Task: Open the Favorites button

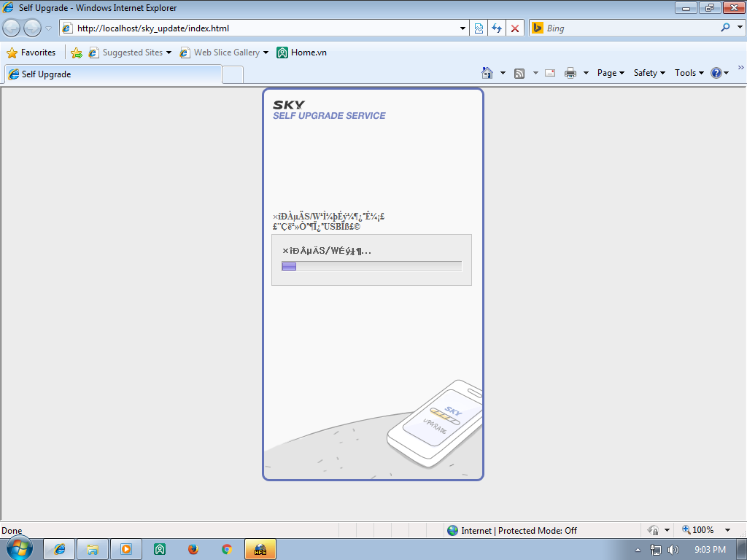Action: tap(31, 52)
